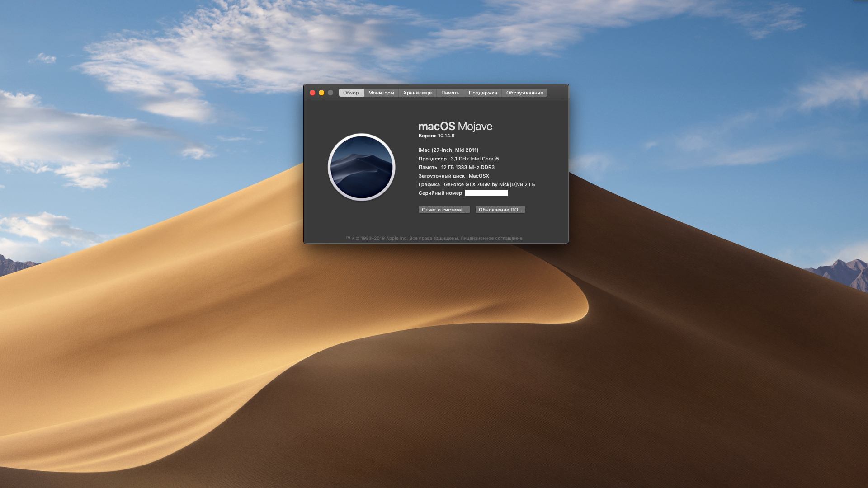Open the Мониторы tab
868x488 pixels.
[381, 93]
